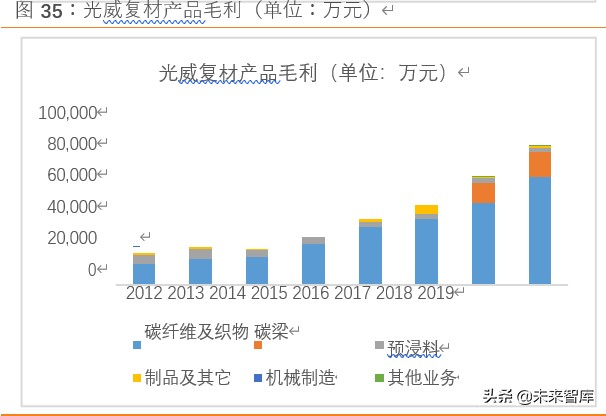Select the 60,000 y-axis label
This screenshot has height=416, width=606.
[72, 175]
